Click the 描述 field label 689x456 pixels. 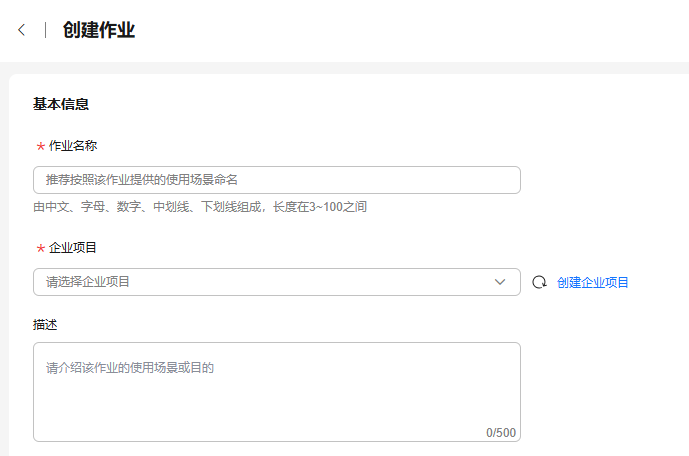[x=45, y=325]
